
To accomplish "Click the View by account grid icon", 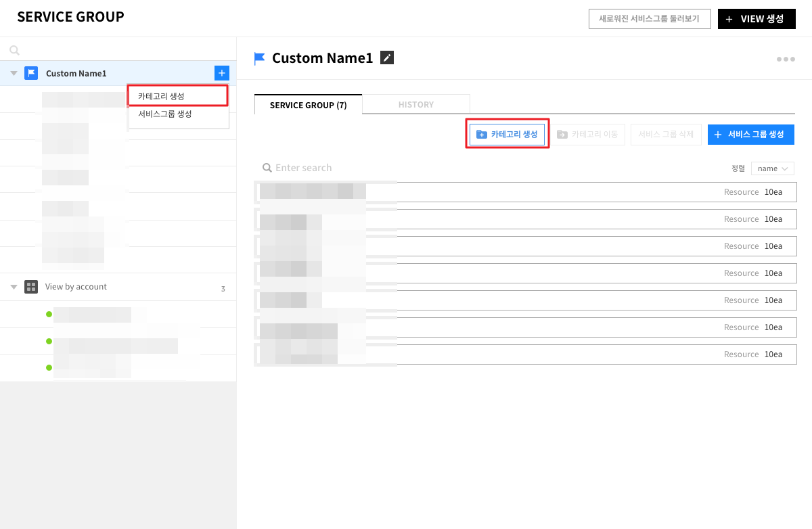I will [x=31, y=287].
